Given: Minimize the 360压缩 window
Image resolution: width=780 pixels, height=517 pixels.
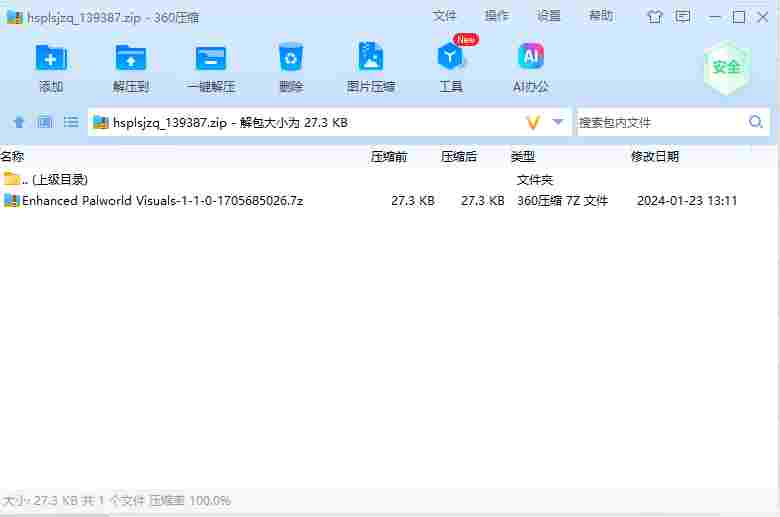Looking at the screenshot, I should click(715, 17).
